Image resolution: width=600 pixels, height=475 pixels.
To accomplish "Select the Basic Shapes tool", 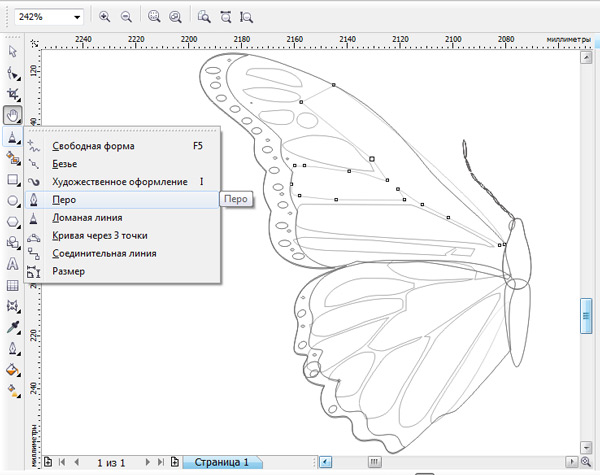I will tap(13, 243).
